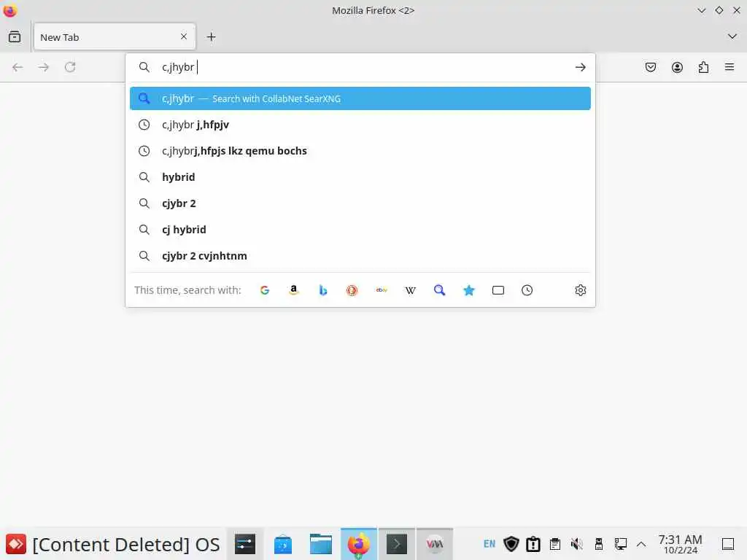Open the removable devices tray icon
The width and height of the screenshot is (747, 560).
[599, 544]
